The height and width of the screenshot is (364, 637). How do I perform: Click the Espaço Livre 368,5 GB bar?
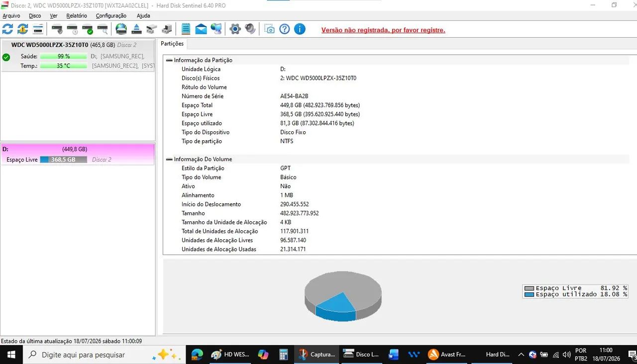click(63, 160)
